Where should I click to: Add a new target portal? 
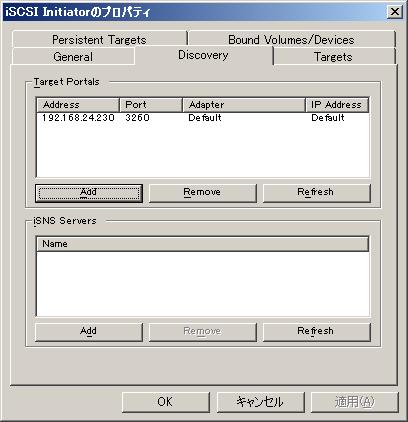pyautogui.click(x=89, y=193)
